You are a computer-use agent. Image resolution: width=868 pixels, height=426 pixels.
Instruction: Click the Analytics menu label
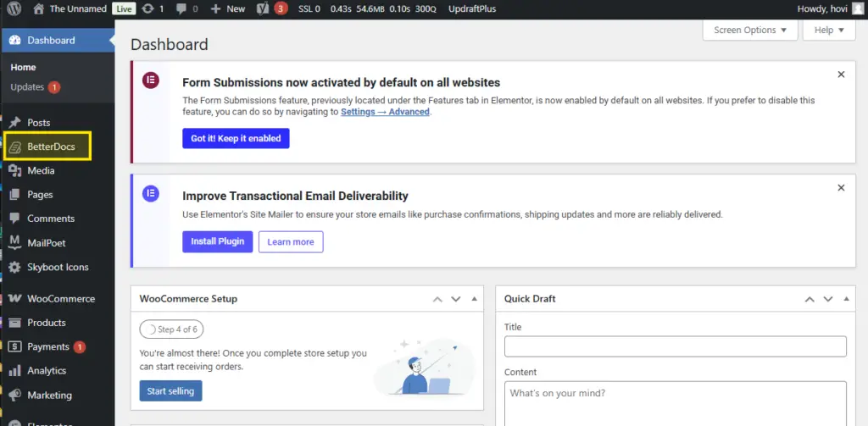[47, 371]
